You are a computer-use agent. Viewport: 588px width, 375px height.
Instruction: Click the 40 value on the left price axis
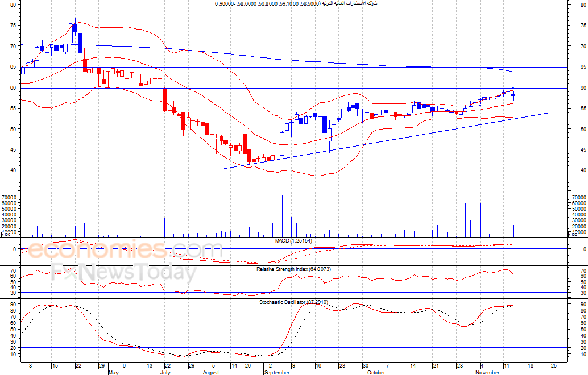[x=13, y=170]
